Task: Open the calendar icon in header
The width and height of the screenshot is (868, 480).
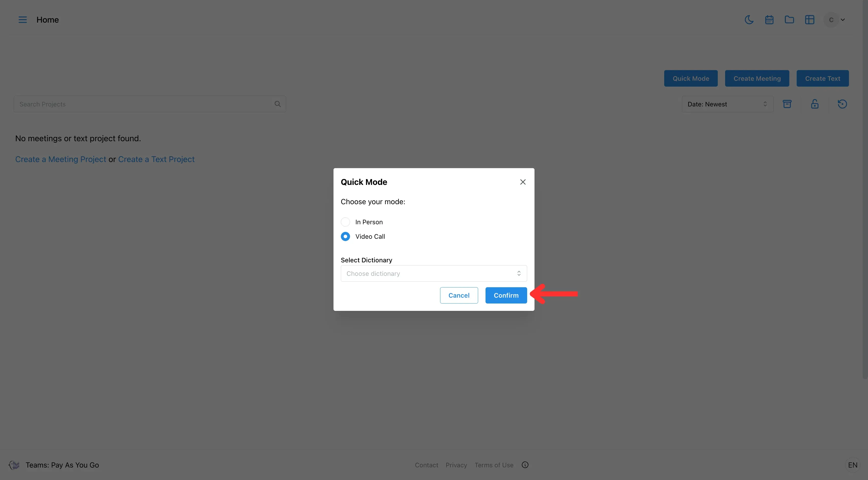Action: click(x=769, y=20)
